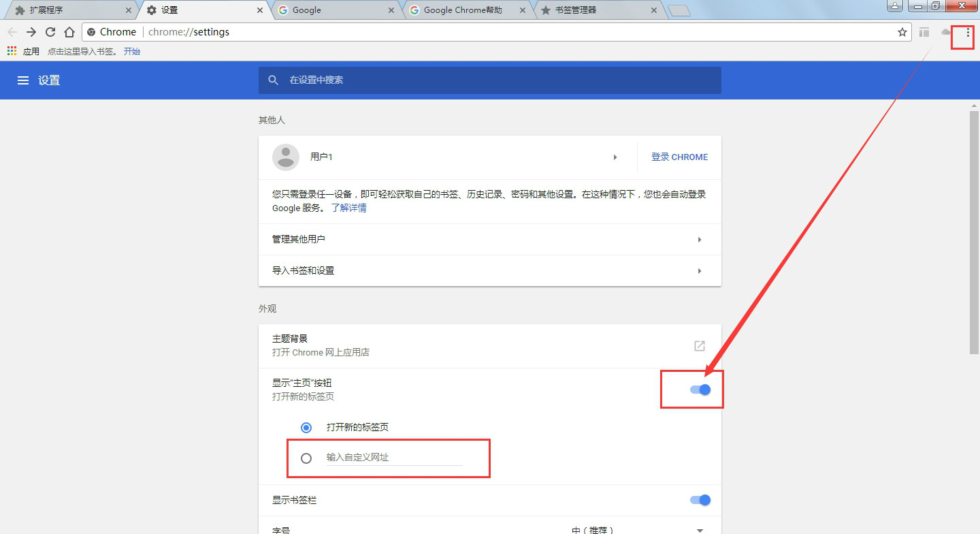
Task: Click the 设置 title in blue header
Action: 49,80
